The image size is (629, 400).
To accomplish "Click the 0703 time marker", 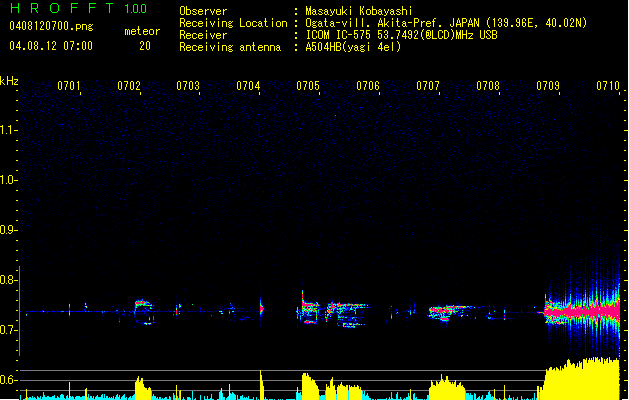I will pos(188,86).
